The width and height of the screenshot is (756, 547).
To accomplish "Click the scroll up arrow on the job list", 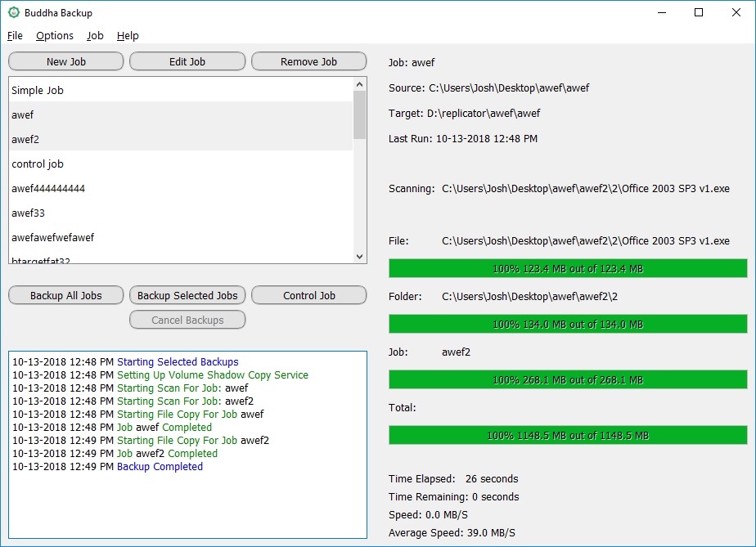I will pos(358,83).
